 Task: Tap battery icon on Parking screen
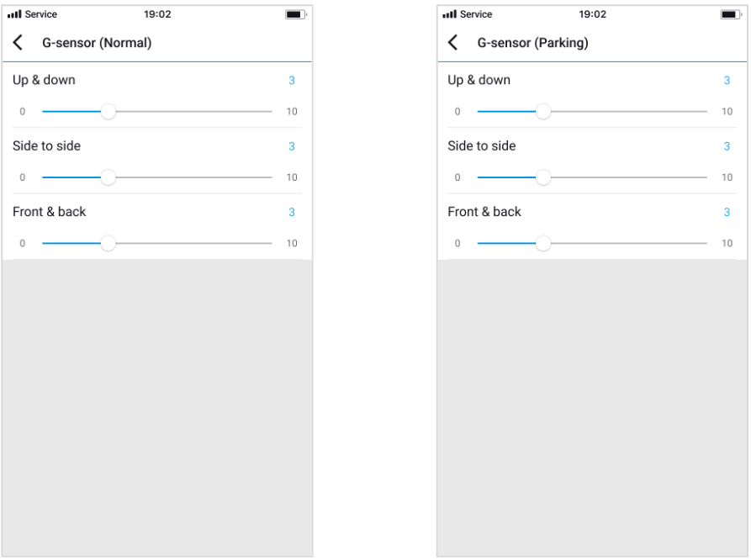(x=731, y=14)
